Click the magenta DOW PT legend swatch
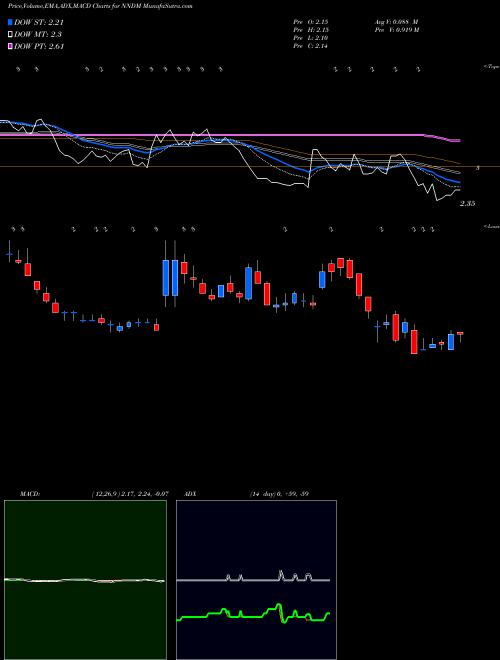The image size is (500, 660). (x=11, y=46)
